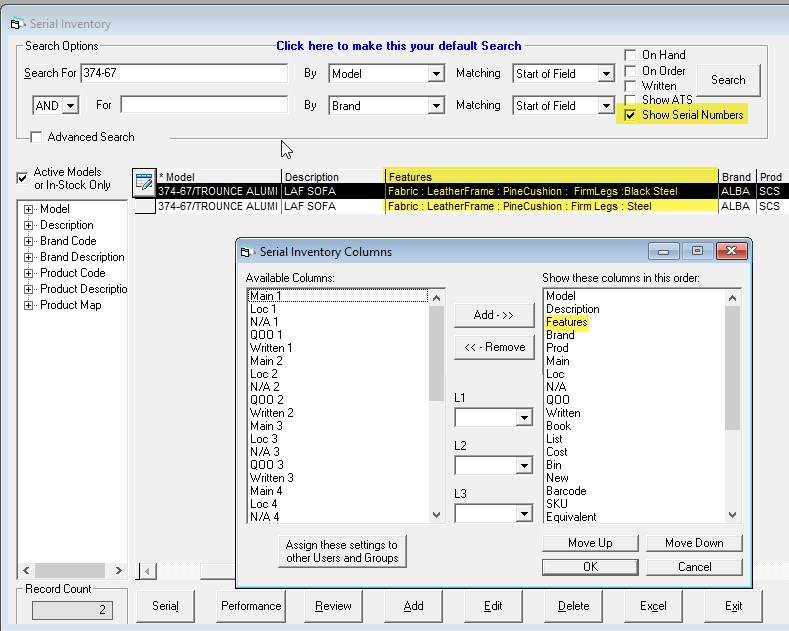Enable the Advanced Search checkbox
This screenshot has width=789, height=631.
(36, 137)
